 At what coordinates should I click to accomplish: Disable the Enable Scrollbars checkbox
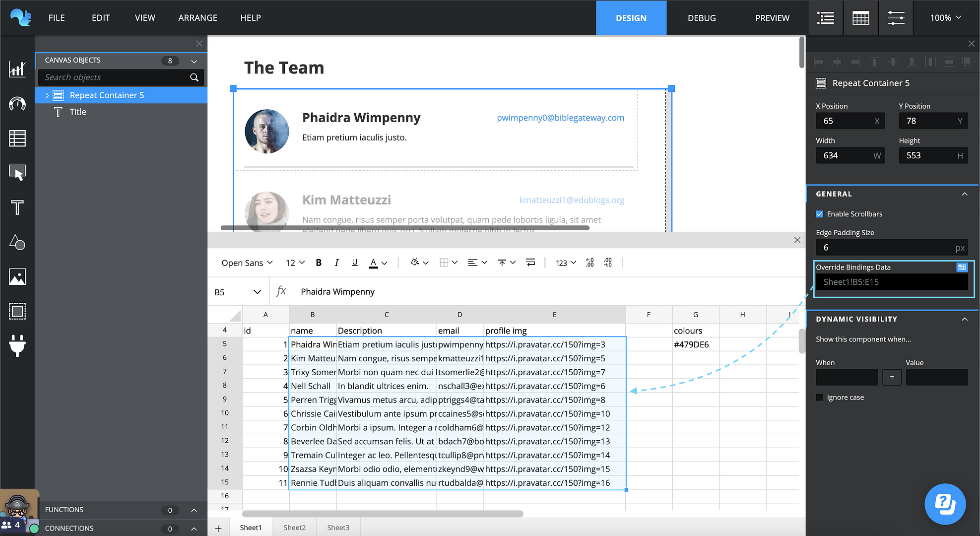820,214
